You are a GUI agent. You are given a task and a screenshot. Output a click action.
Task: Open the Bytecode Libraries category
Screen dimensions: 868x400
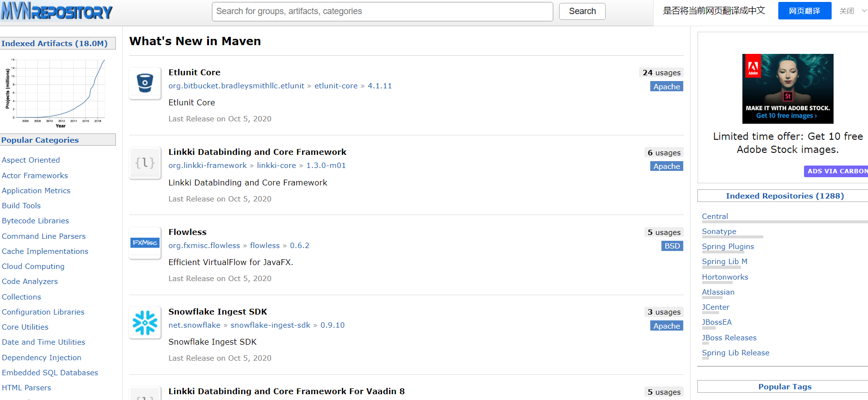[x=35, y=220]
